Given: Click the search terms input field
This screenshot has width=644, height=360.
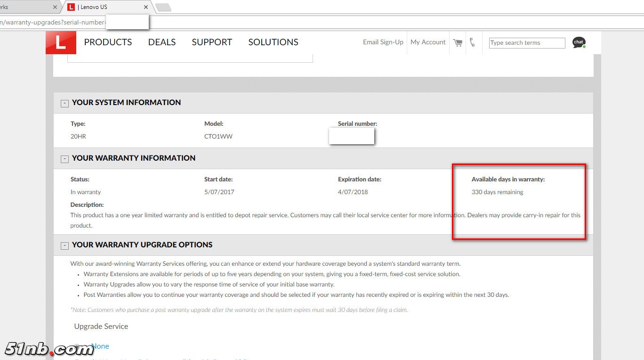Looking at the screenshot, I should 526,43.
